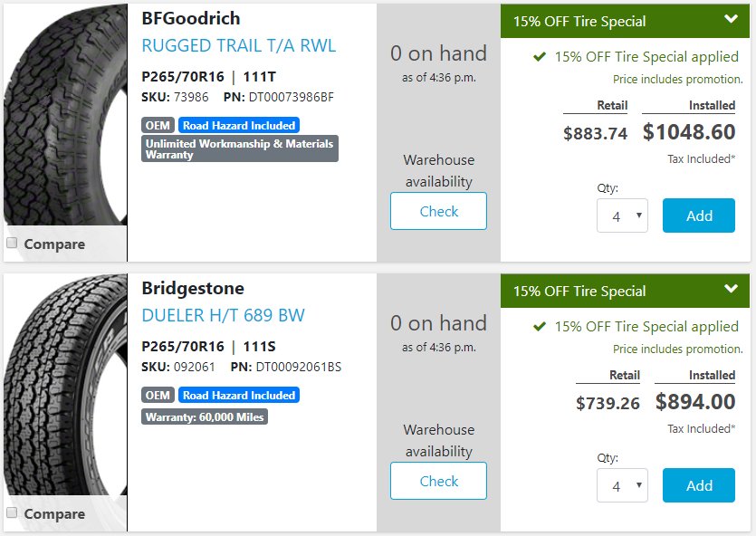Image resolution: width=756 pixels, height=536 pixels.
Task: Open quantity dropdown for Dueler H/T tire
Action: click(622, 485)
